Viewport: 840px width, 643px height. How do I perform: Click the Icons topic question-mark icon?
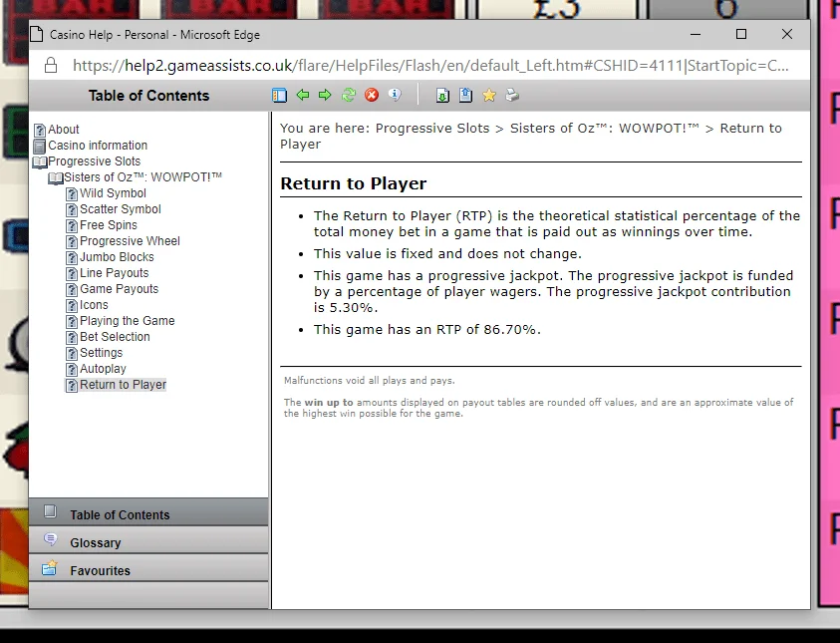72,306
